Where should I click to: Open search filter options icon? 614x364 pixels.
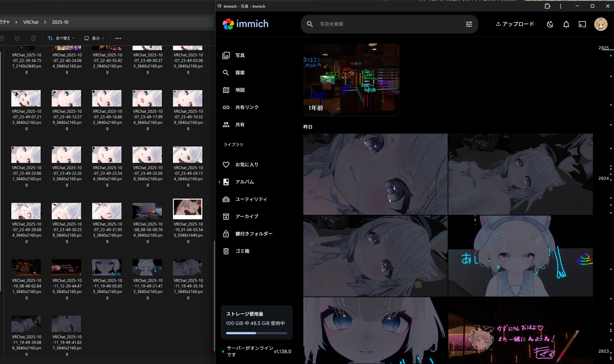(x=469, y=24)
